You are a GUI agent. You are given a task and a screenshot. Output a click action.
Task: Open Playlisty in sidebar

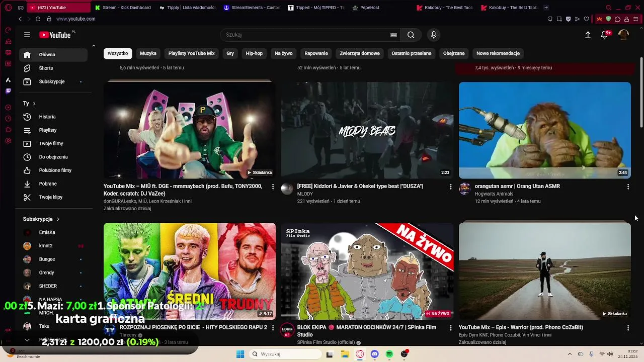[53, 130]
